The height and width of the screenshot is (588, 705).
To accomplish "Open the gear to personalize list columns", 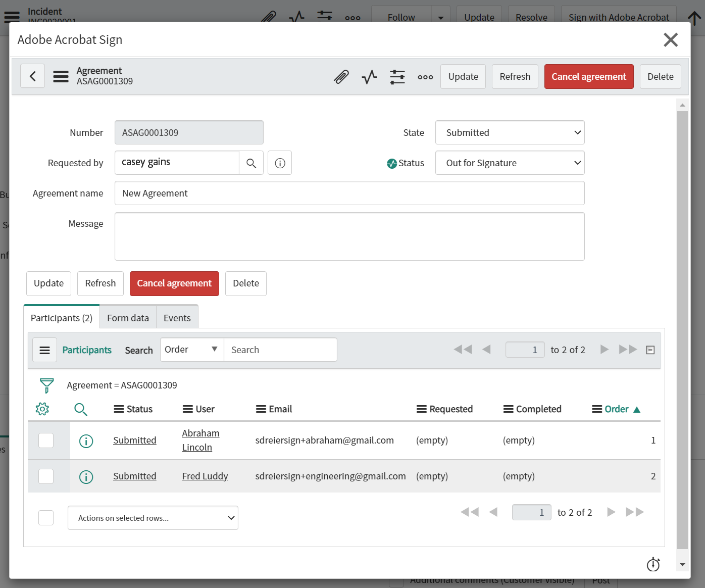I will pyautogui.click(x=42, y=409).
